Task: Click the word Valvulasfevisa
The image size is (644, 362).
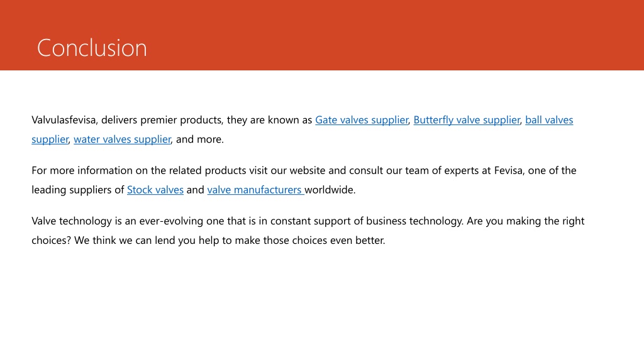Action: tap(65, 120)
